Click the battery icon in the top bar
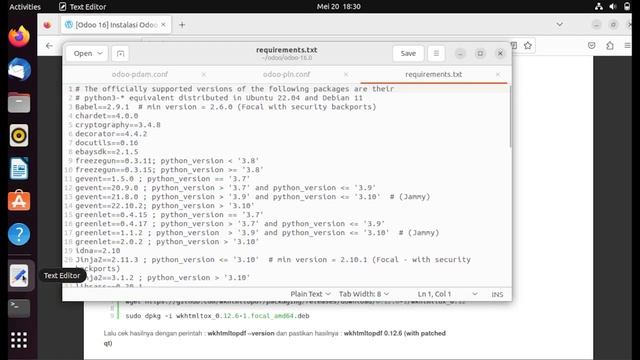 [627, 7]
